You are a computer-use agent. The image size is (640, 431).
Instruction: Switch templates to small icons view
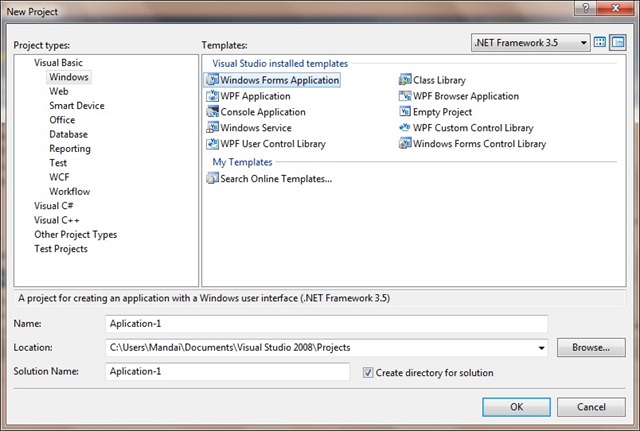point(618,42)
